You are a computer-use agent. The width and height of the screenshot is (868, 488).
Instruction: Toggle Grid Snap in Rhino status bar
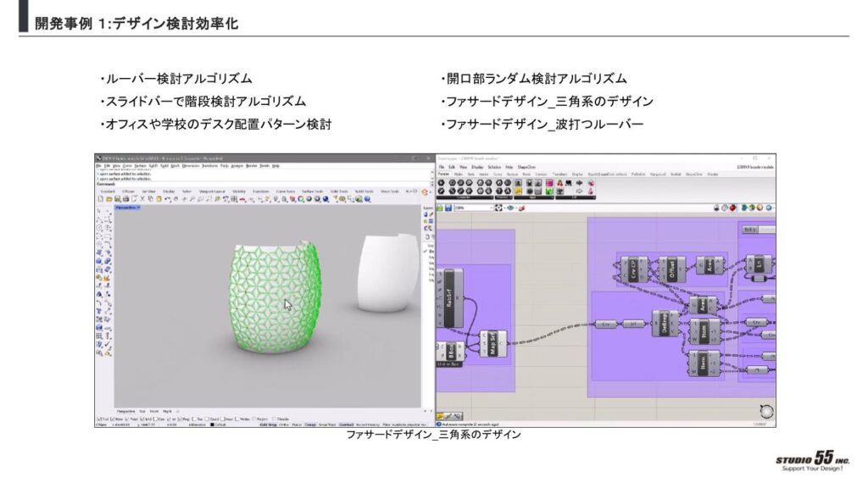[x=269, y=425]
